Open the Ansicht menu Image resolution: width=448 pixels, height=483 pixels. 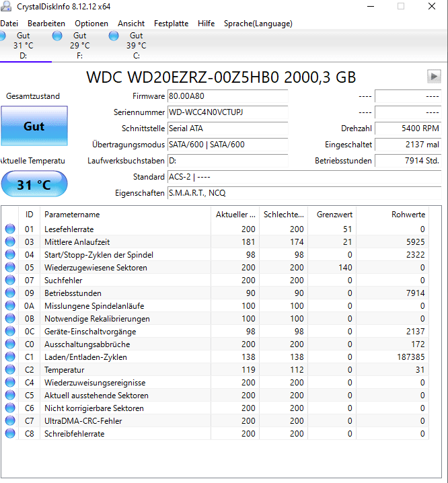coord(131,24)
